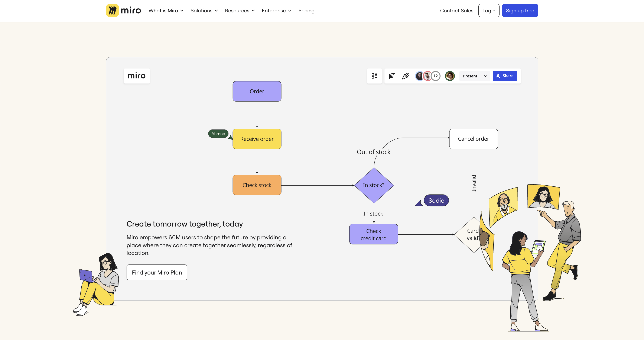
Task: Expand the chevron beside What is Miro
Action: [182, 11]
